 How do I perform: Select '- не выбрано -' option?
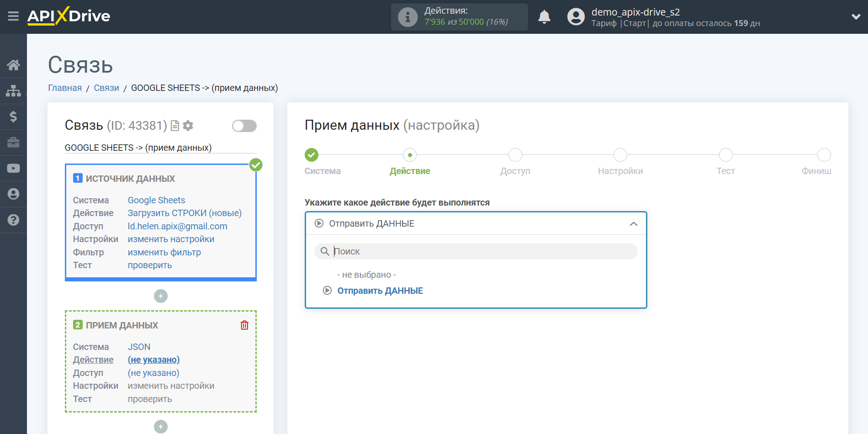pyautogui.click(x=366, y=275)
